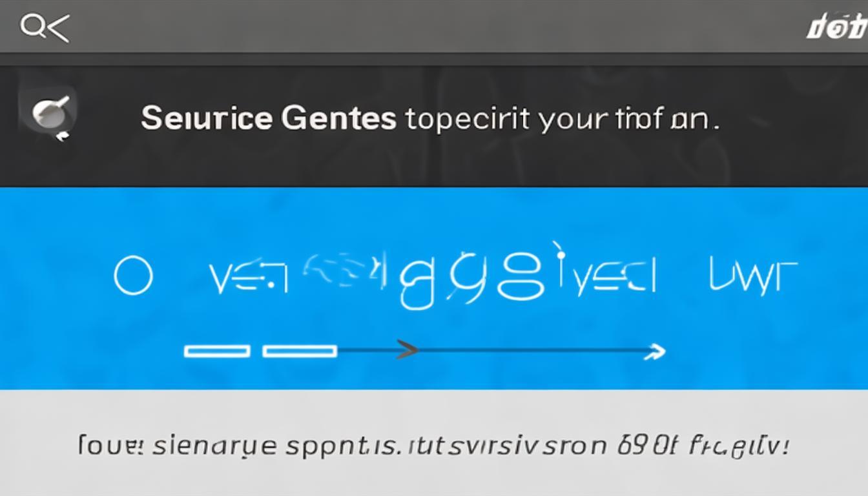Toggle the second outlined rectangle segment
This screenshot has width=868, height=496.
300,351
